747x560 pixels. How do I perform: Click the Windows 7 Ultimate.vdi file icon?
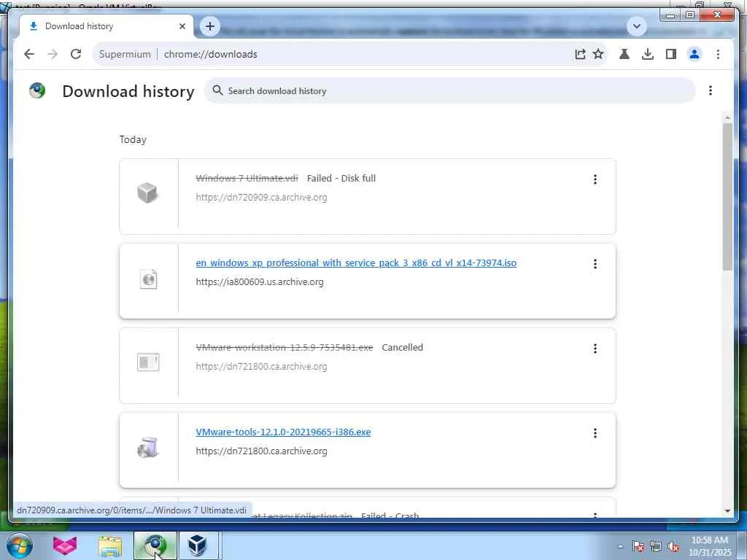point(147,192)
